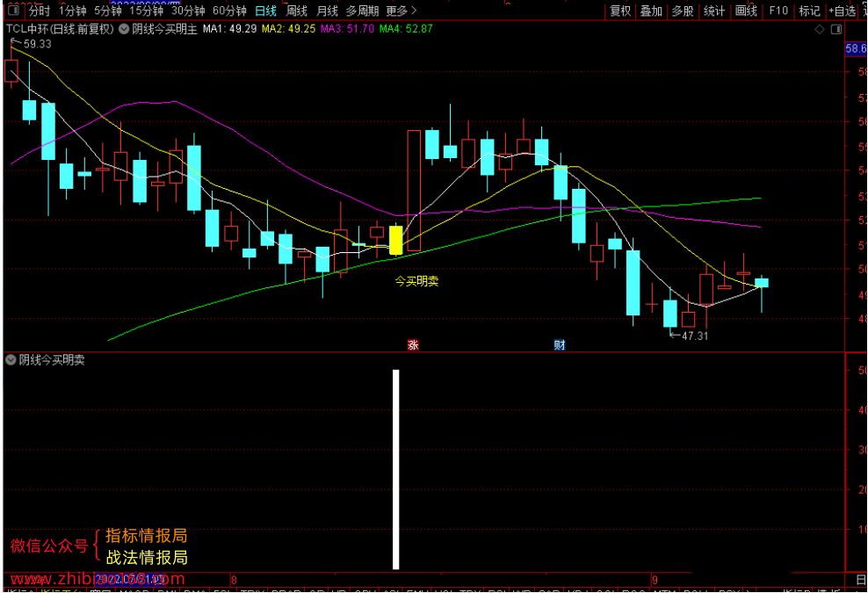The width and height of the screenshot is (868, 593).
Task: Click the MA2: 49.25 value
Action: click(288, 29)
